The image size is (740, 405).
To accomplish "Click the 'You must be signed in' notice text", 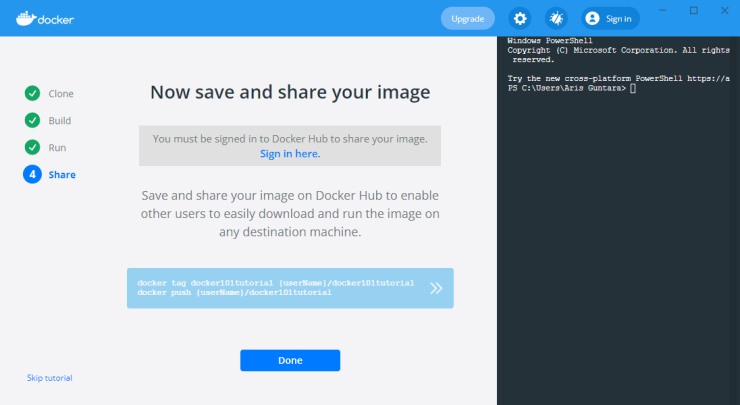I will (290, 139).
